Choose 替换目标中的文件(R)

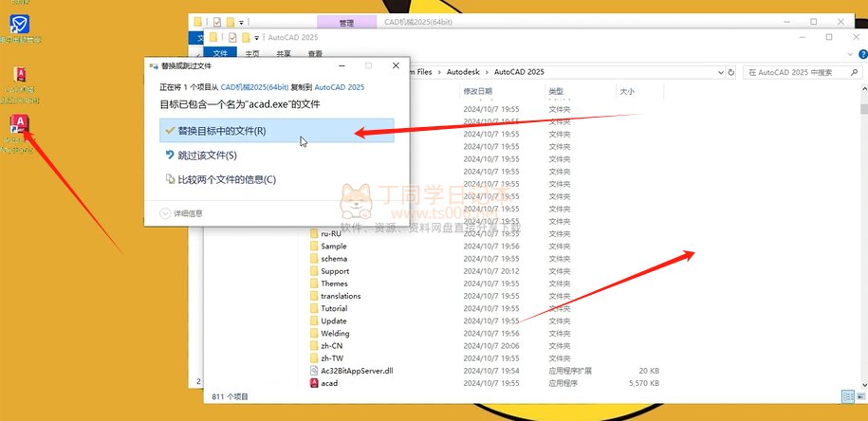click(x=277, y=131)
